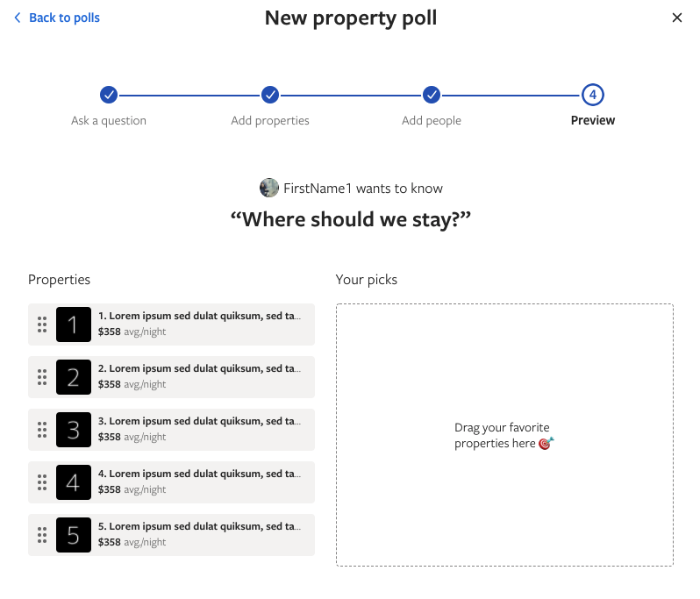Go to the Ask a question step

[109, 95]
